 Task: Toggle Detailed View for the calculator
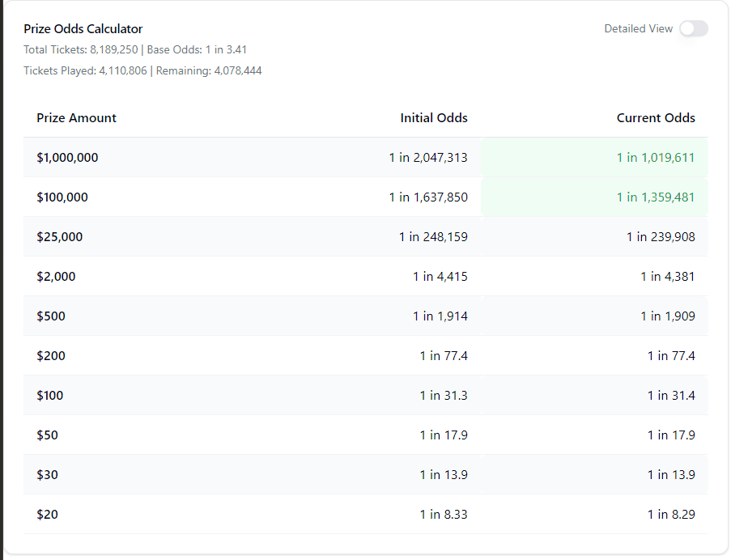pos(694,28)
